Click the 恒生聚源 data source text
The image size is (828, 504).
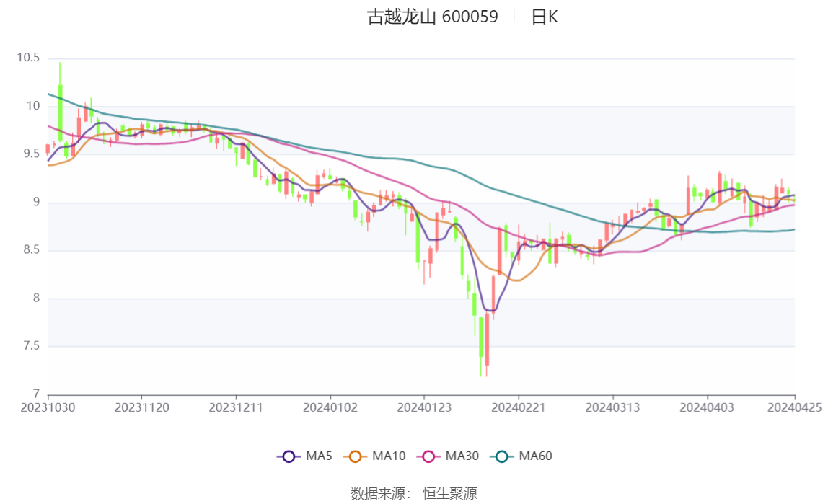pos(449,493)
